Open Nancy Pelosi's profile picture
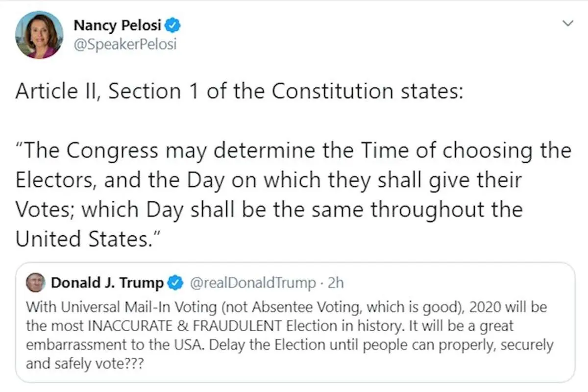This screenshot has height=392, width=588. coord(39,35)
